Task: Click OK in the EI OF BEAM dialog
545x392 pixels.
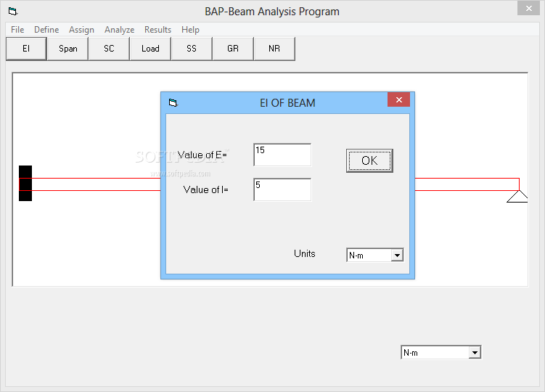Action: coord(369,160)
